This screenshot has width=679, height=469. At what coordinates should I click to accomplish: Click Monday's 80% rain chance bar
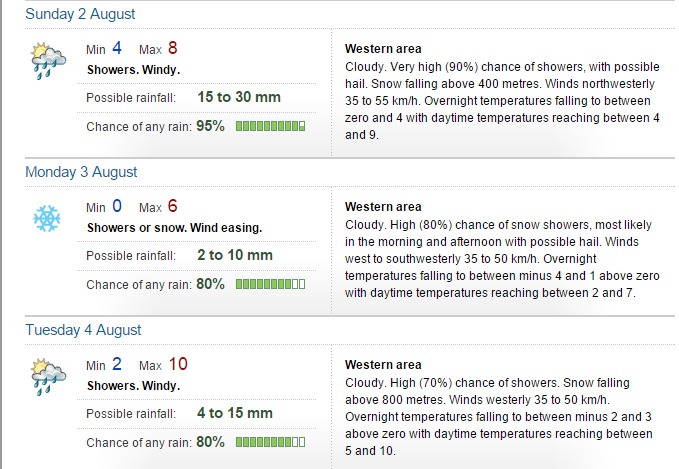point(271,284)
